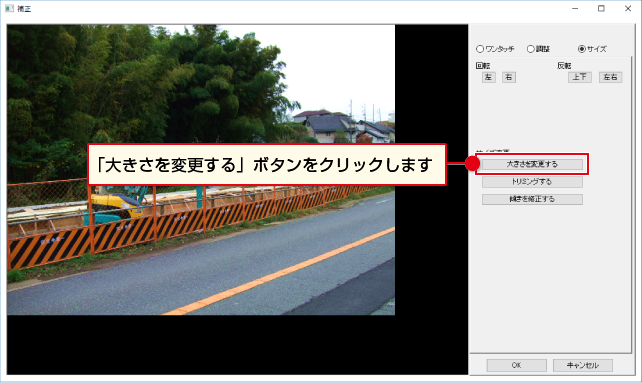Click the 補正 window app icon
Image resolution: width=642 pixels, height=383 pixels.
[x=9, y=8]
